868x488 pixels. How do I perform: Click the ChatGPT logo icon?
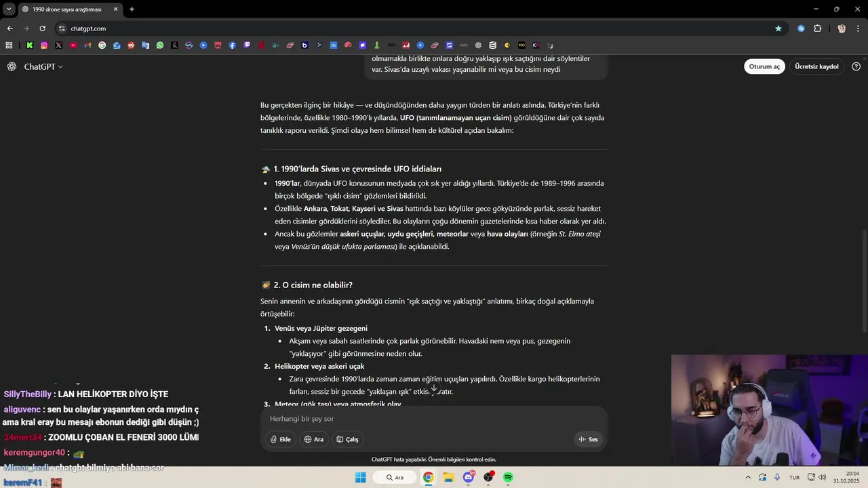pyautogui.click(x=12, y=66)
